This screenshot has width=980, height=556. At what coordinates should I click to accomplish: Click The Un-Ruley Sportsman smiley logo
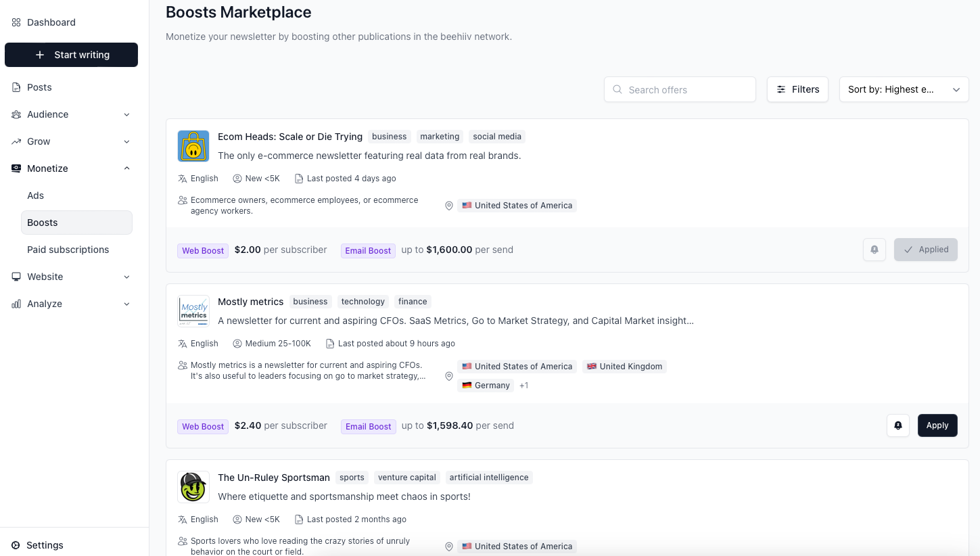[x=193, y=487]
